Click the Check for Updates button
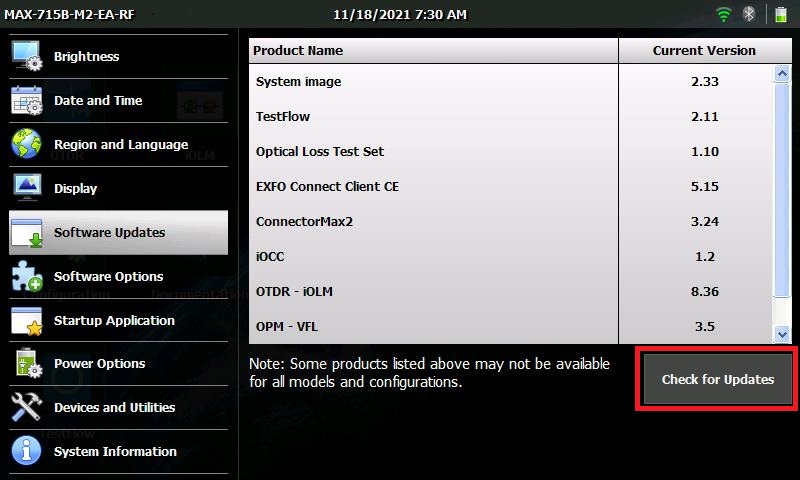 coord(717,379)
